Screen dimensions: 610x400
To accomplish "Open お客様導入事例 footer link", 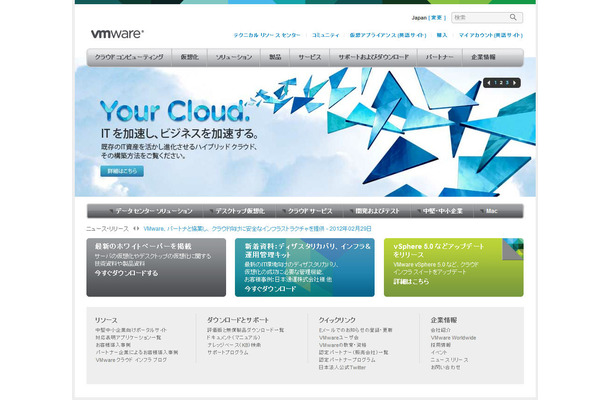I will pos(113,345).
